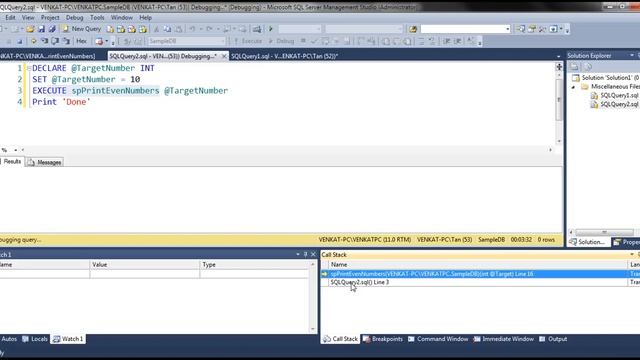The height and width of the screenshot is (360, 640).
Task: Open the Debug menu
Action: [74, 18]
